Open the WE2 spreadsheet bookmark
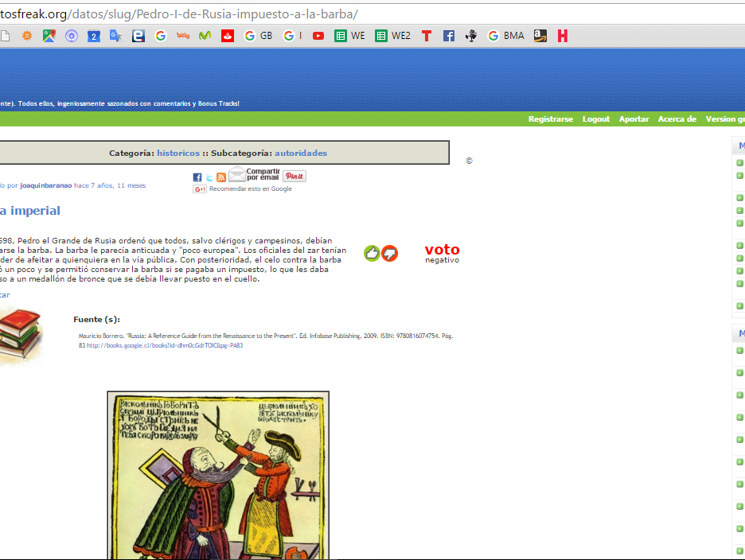 coord(393,36)
